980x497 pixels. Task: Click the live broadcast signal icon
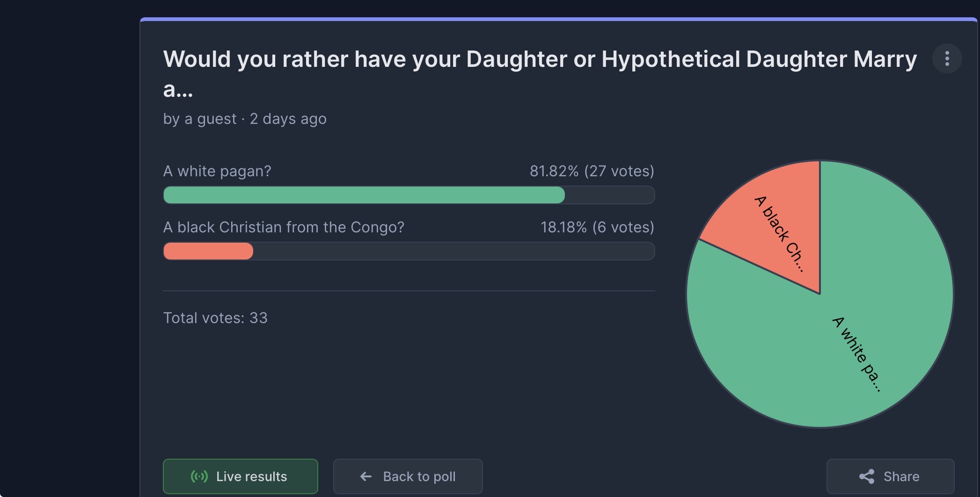point(199,476)
